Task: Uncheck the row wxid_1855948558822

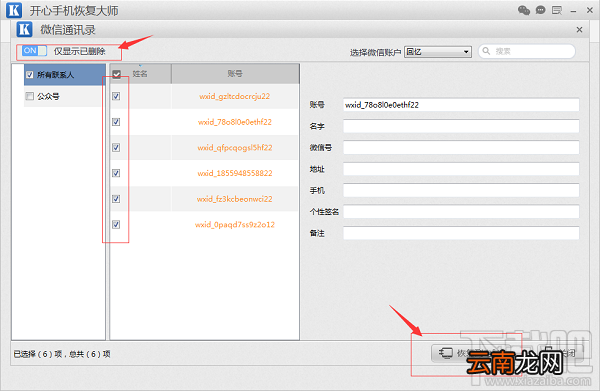Action: 116,173
